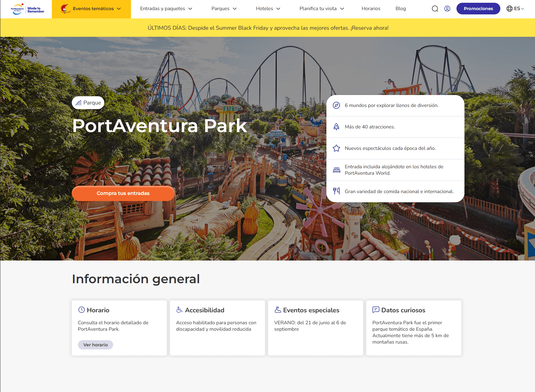The image size is (535, 392).
Task: Open the user account icon
Action: tap(447, 9)
